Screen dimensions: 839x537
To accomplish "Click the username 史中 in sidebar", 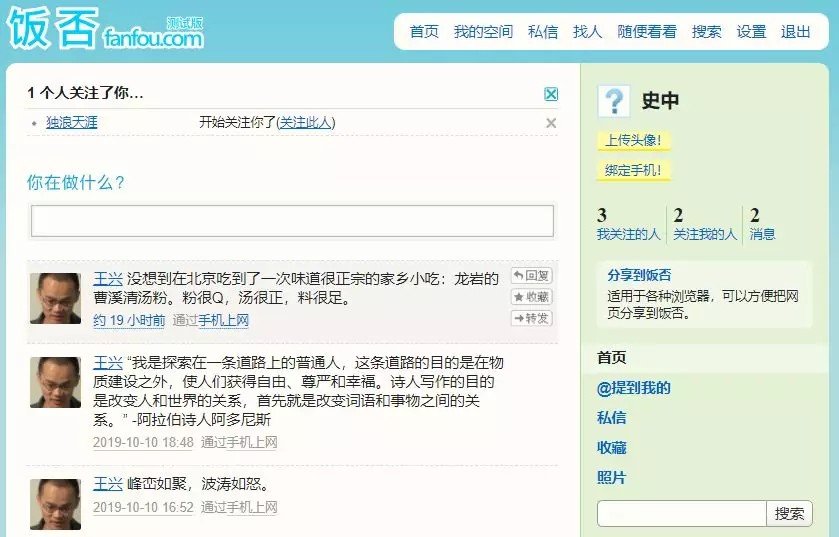I will click(660, 101).
